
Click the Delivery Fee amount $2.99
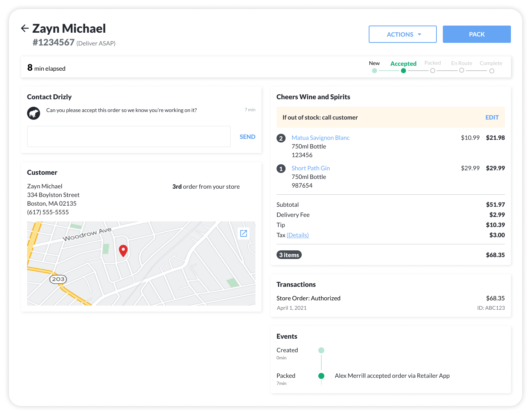pos(497,215)
